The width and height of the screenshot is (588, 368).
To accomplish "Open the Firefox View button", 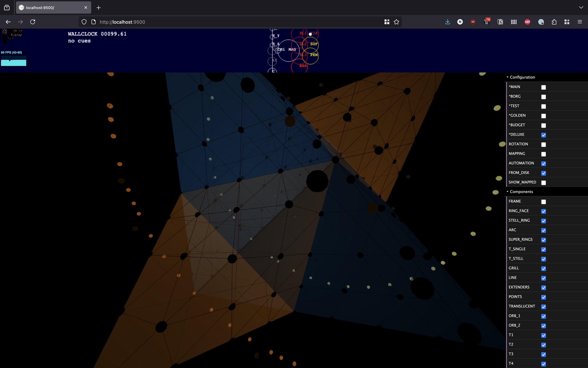I will tap(7, 8).
